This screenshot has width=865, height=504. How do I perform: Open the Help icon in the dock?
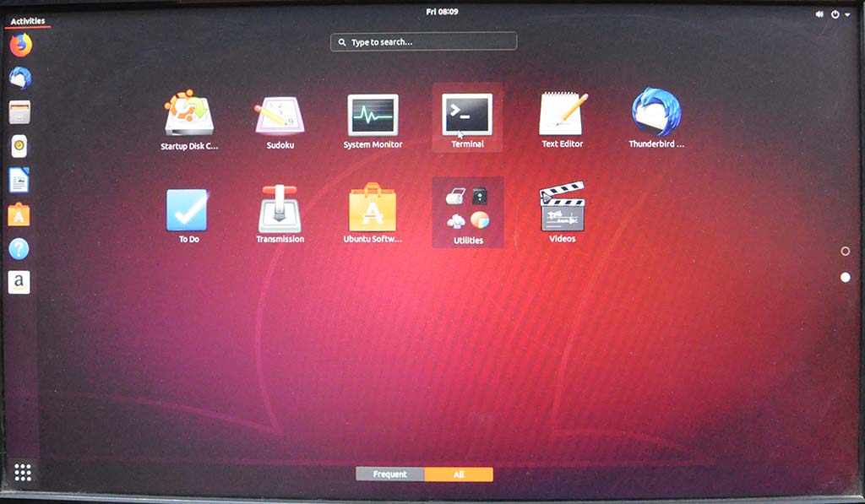pyautogui.click(x=19, y=249)
